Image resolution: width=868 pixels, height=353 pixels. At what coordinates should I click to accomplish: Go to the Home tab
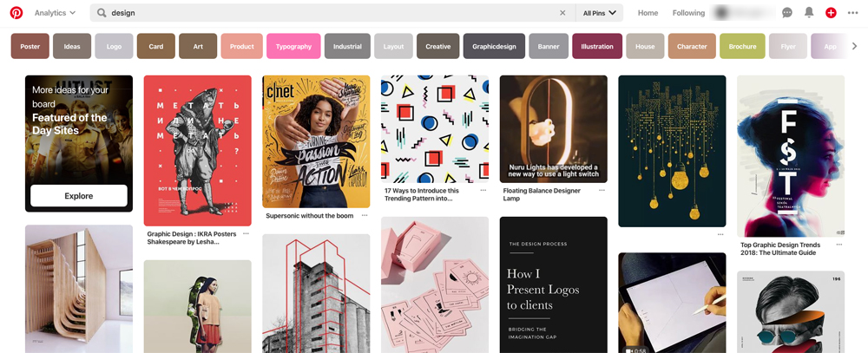tap(648, 13)
